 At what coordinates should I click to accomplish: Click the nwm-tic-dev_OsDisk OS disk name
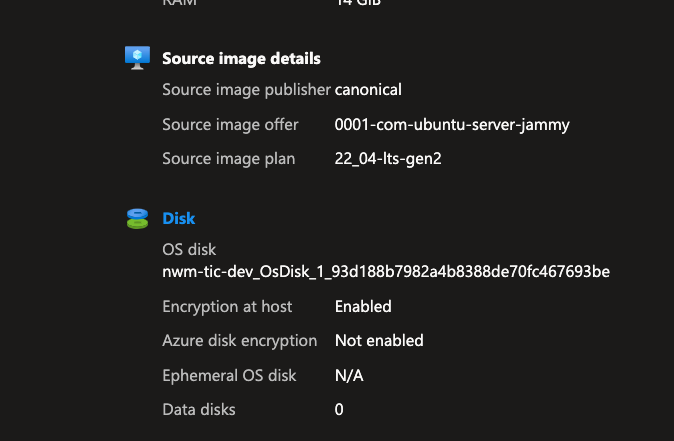point(386,272)
